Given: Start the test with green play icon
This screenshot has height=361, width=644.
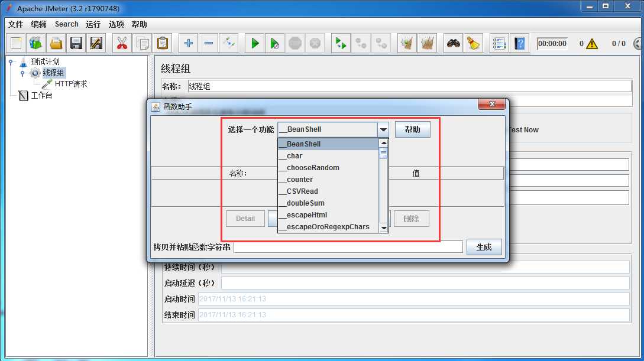Looking at the screenshot, I should pyautogui.click(x=255, y=43).
